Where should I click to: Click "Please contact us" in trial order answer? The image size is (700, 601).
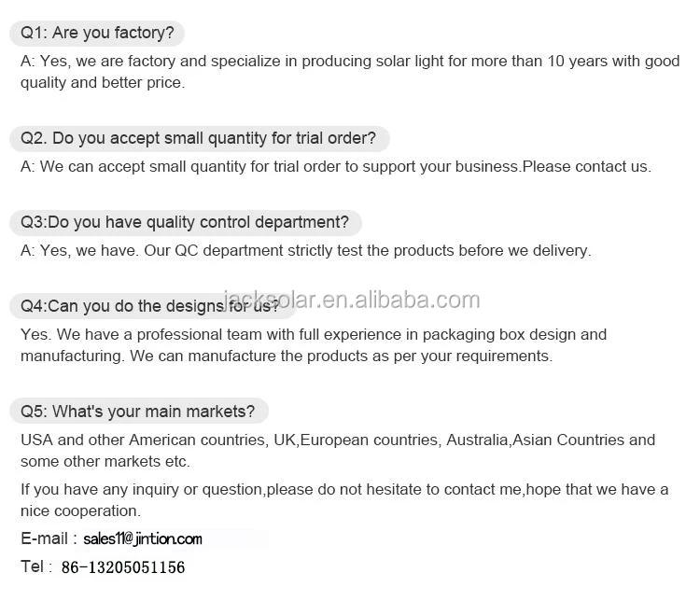(x=584, y=167)
